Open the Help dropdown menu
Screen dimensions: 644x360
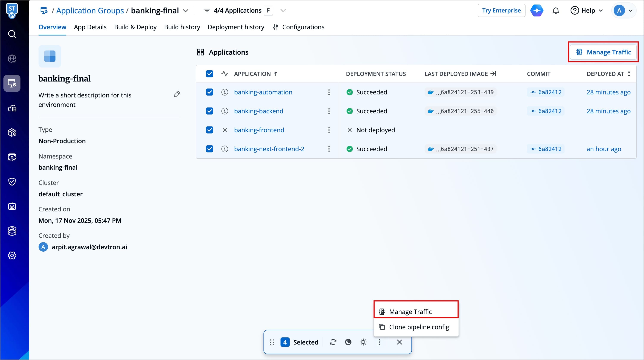coord(587,11)
